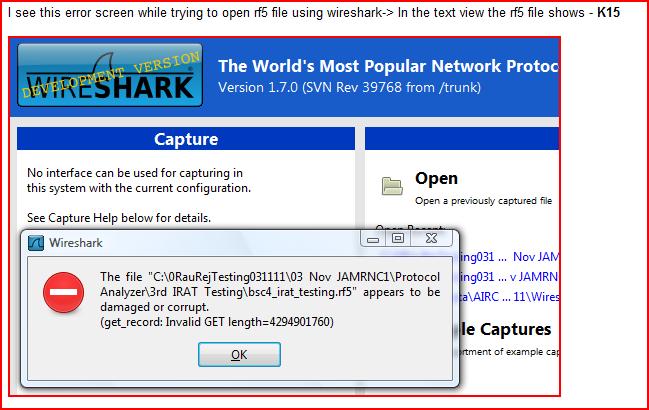Click the red error stop icon
Image resolution: width=649 pixels, height=410 pixels.
click(x=62, y=293)
